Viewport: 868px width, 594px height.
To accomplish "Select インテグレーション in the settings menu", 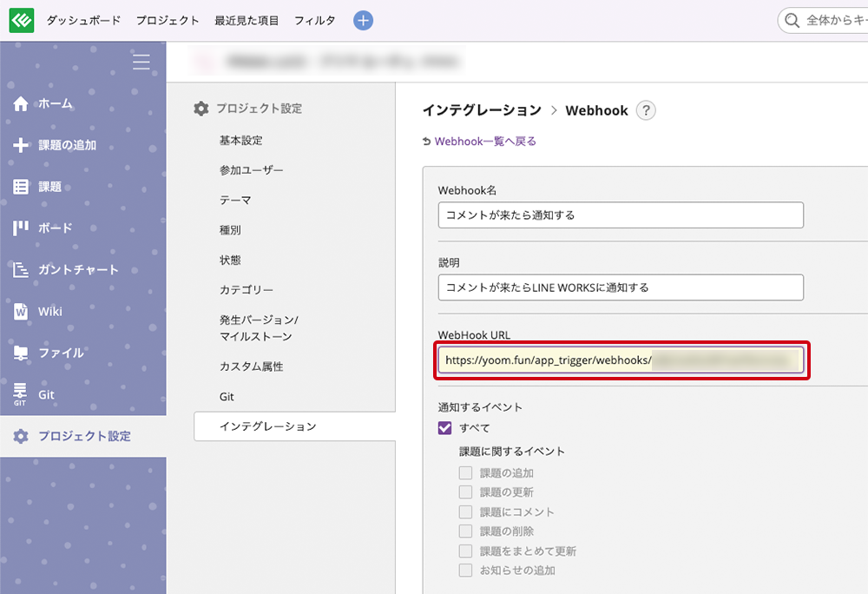I will [x=267, y=426].
